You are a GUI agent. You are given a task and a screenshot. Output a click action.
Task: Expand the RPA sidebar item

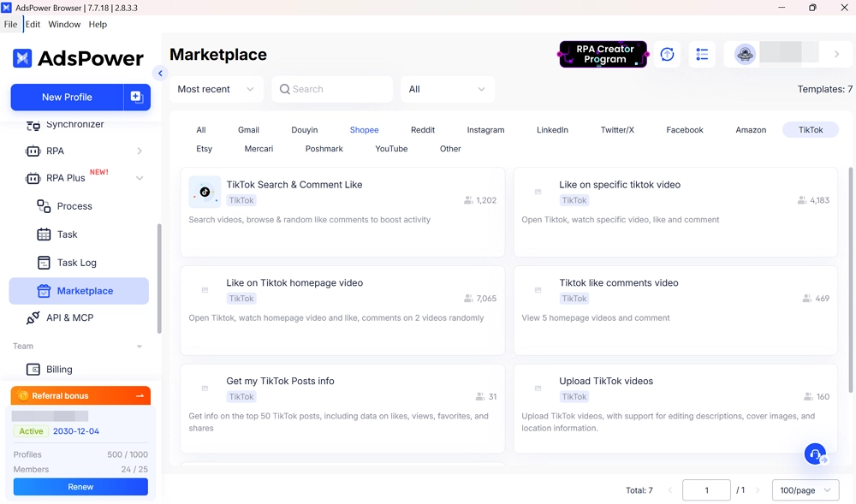click(x=140, y=151)
